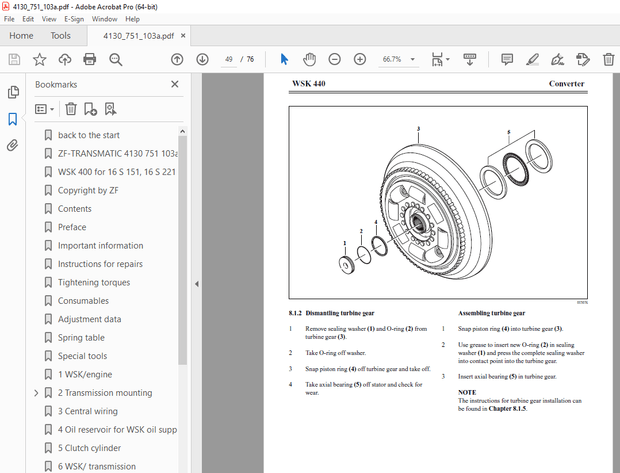Open the Page Thumbnails panel icon
Viewport: 620px width, 473px height.
pos(13,92)
